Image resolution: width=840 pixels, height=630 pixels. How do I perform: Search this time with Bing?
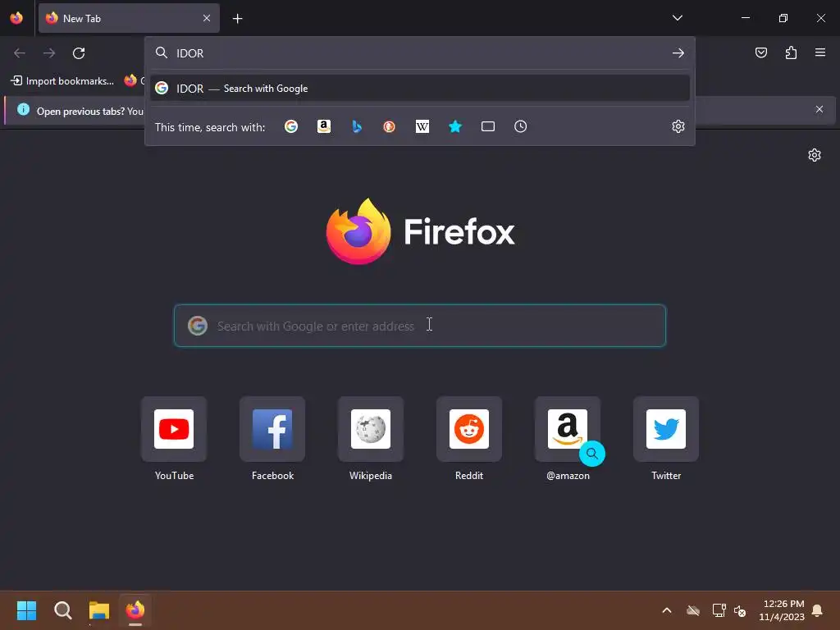tap(357, 126)
